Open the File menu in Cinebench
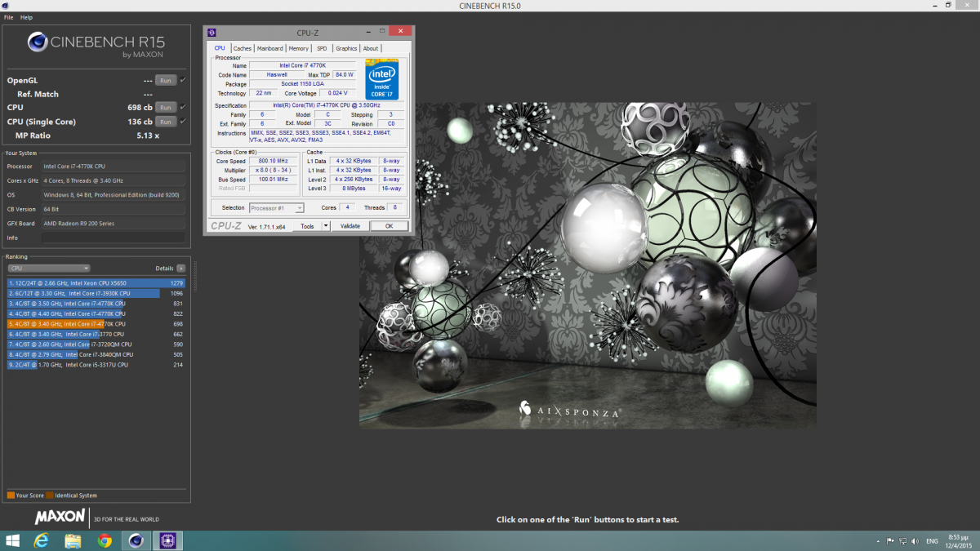The image size is (980, 551). (x=8, y=17)
